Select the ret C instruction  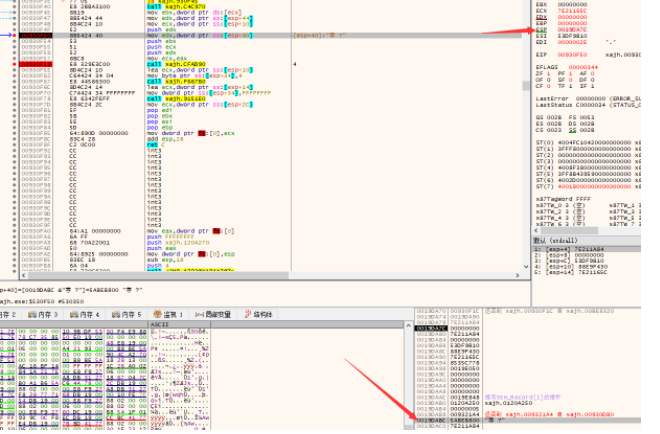(155, 144)
